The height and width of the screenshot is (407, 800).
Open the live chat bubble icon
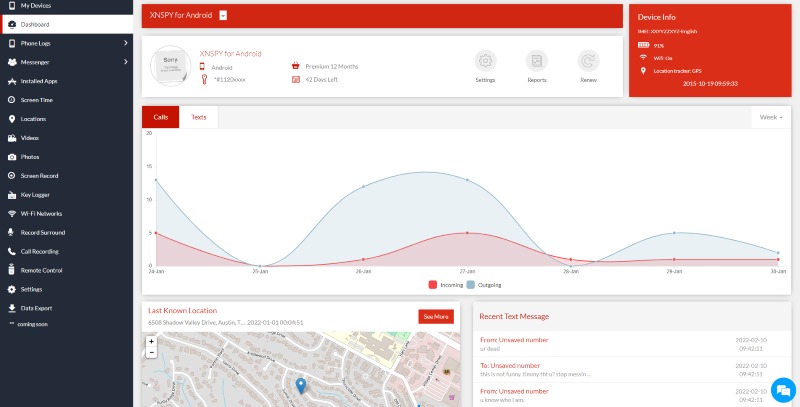point(782,389)
